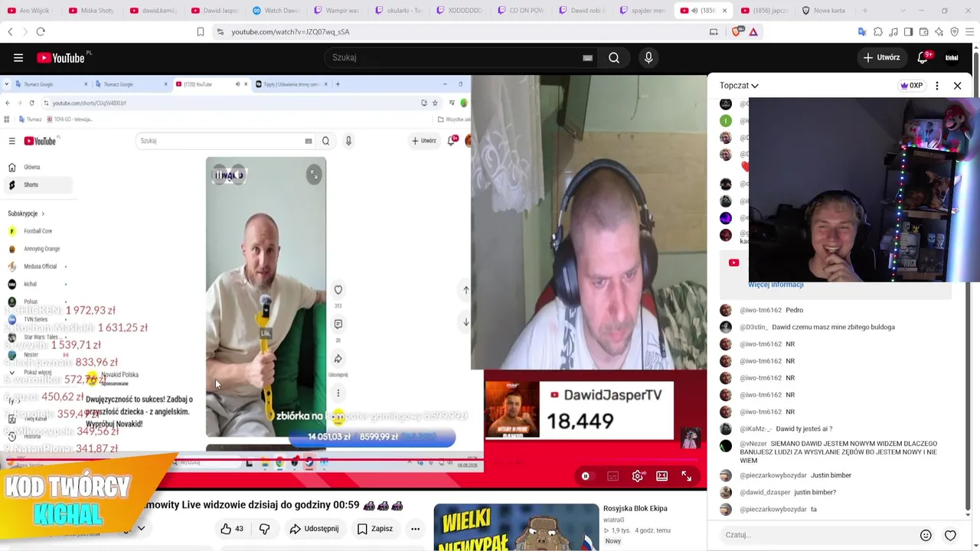Switch to the CO ON POW tab
The height and width of the screenshot is (551, 980).
coord(521,11)
